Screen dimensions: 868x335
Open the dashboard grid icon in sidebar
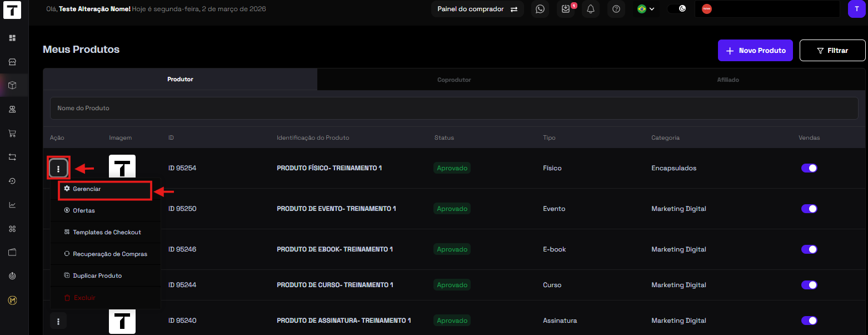coord(12,38)
